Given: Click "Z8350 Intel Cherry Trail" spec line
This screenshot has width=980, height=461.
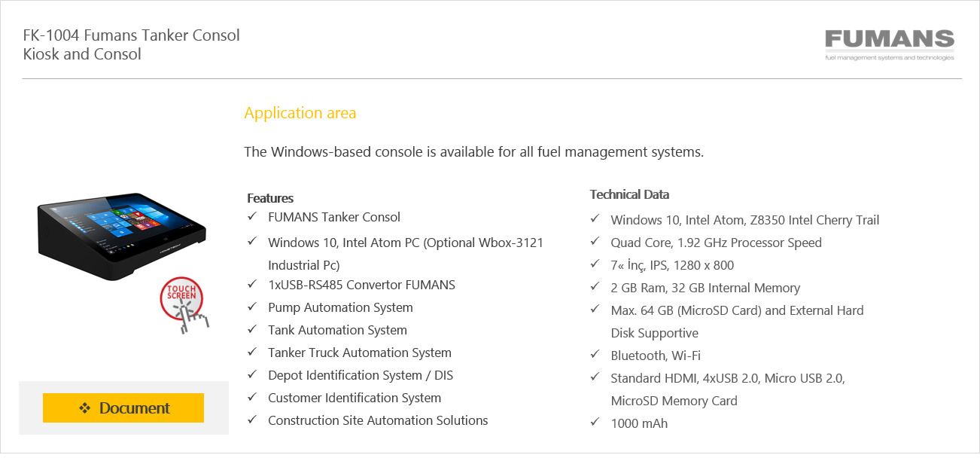Looking at the screenshot, I should click(745, 220).
